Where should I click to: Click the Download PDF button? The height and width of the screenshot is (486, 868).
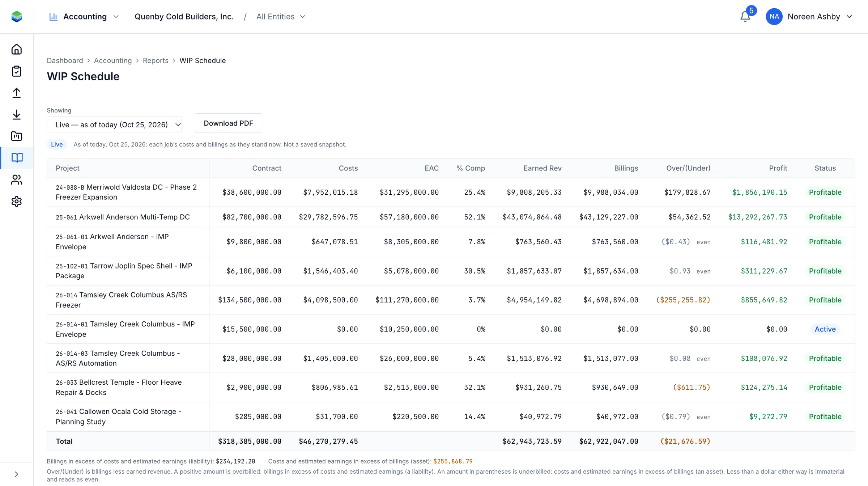(x=229, y=123)
